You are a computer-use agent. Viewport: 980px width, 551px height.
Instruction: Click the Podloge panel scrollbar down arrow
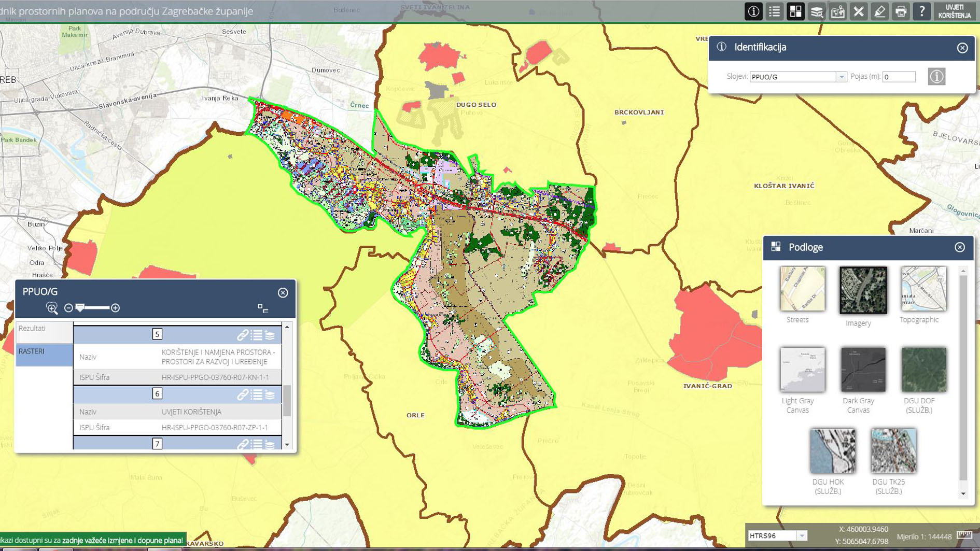coord(963,493)
